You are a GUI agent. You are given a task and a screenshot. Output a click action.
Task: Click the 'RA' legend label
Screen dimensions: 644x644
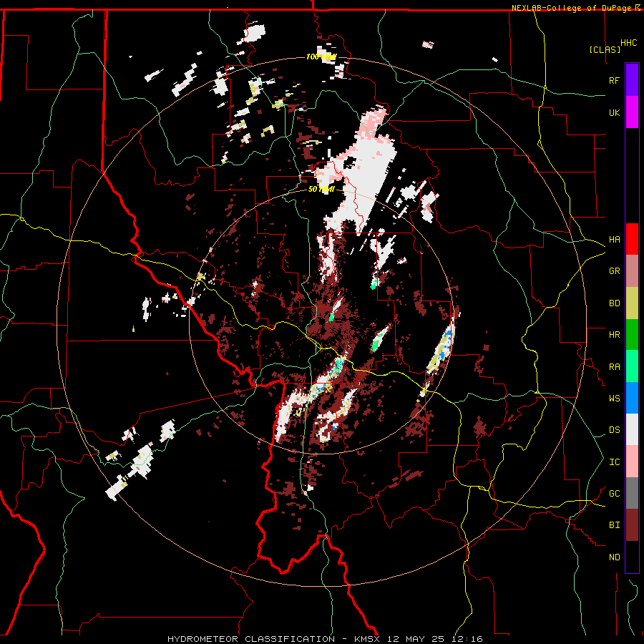point(614,367)
